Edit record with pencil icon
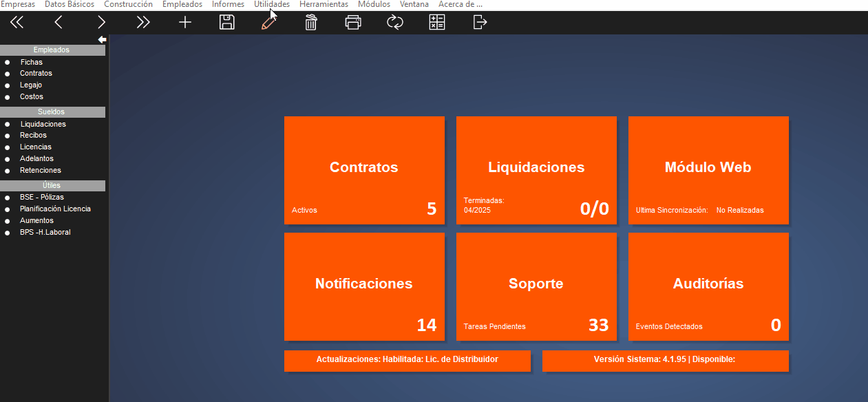Viewport: 868px width, 402px height. pyautogui.click(x=268, y=22)
